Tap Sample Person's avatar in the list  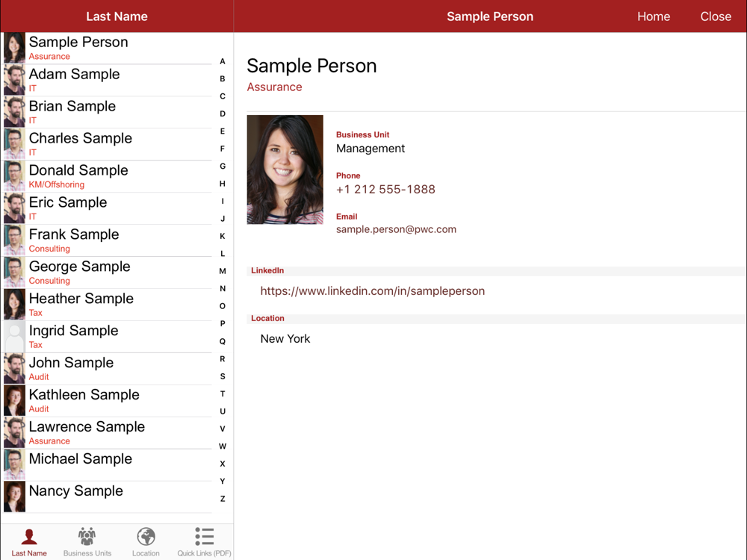pos(14,48)
